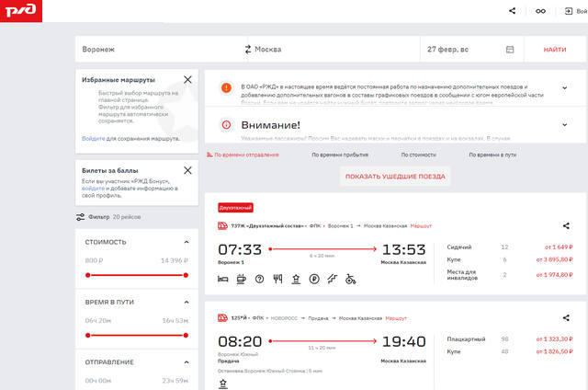Click the question mark service icon
Viewport: 588px width, 390px height.
tap(259, 279)
